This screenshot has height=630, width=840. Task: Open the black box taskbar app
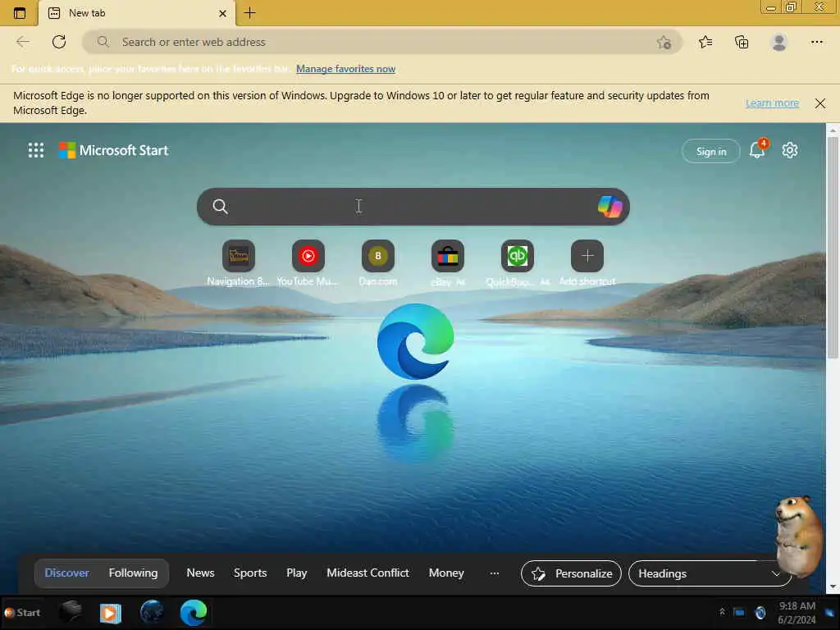pos(71,612)
